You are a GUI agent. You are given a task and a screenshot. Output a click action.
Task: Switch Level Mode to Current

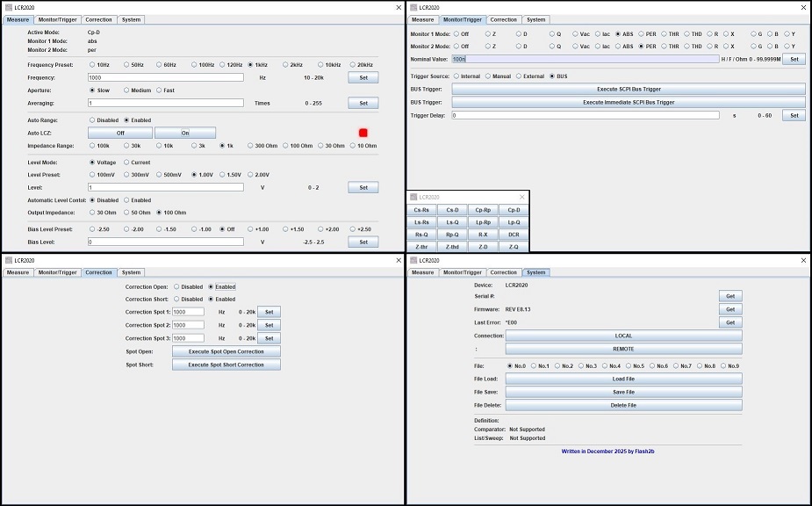pos(126,163)
